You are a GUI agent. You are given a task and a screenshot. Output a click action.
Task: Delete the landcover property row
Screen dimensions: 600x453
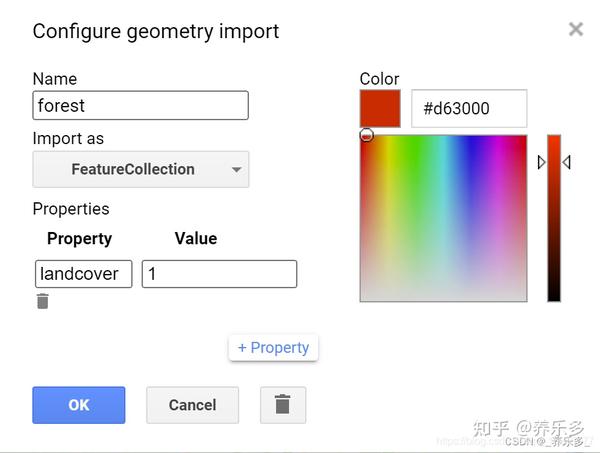coord(42,301)
